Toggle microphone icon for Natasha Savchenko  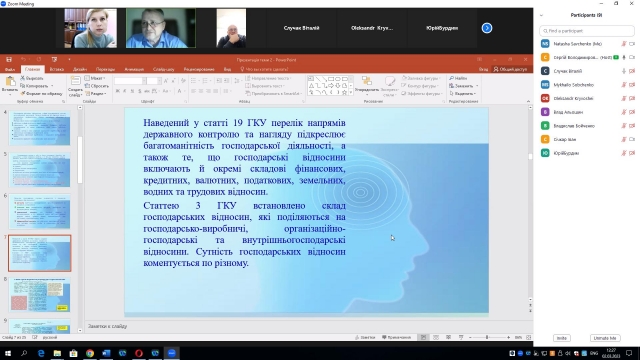[624, 44]
